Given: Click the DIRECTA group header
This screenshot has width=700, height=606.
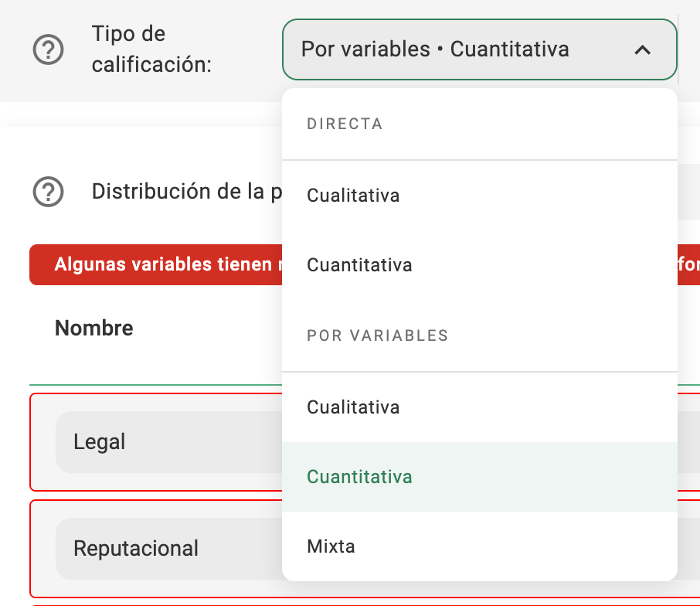Looking at the screenshot, I should (345, 124).
